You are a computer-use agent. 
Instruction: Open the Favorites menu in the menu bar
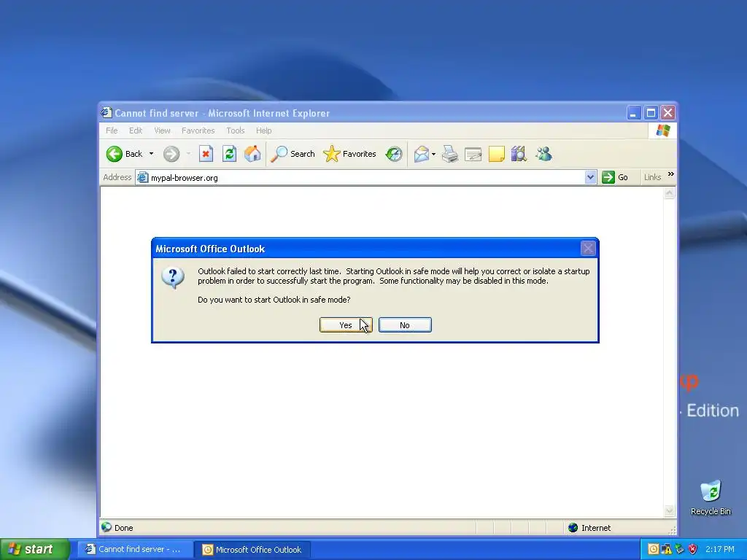(x=198, y=131)
